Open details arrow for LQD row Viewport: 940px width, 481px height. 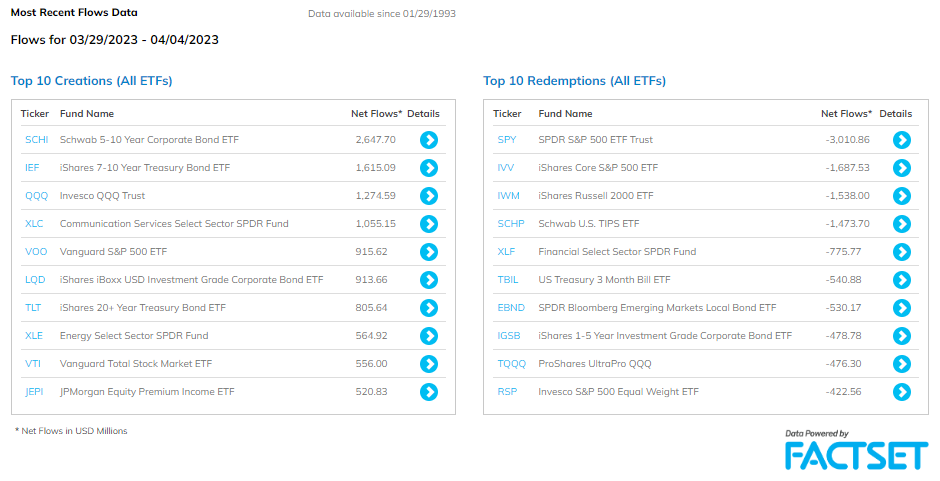click(x=429, y=279)
